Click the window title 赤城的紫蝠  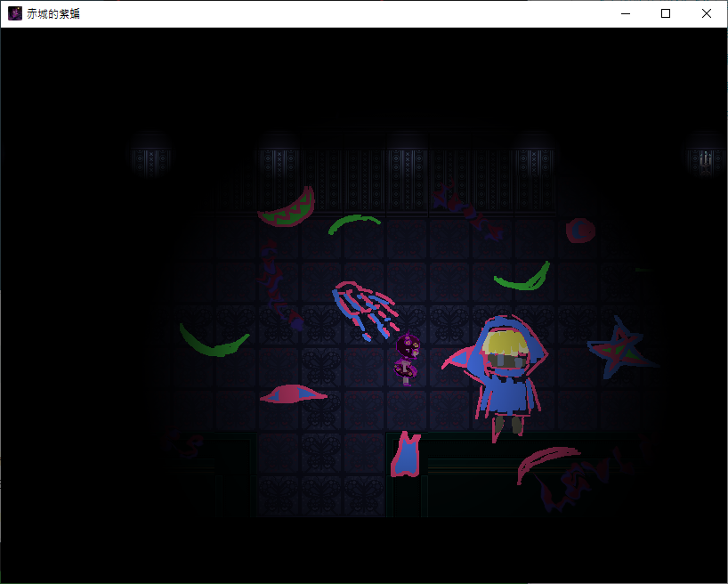tap(53, 14)
